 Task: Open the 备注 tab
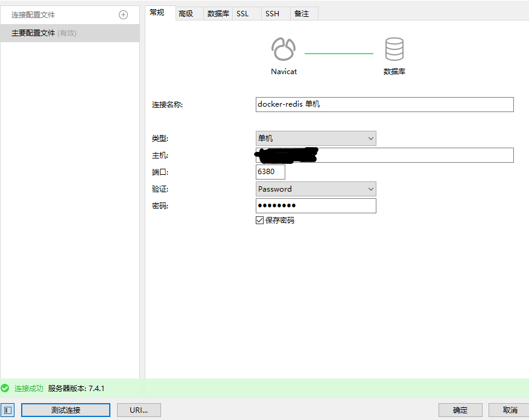pos(302,13)
